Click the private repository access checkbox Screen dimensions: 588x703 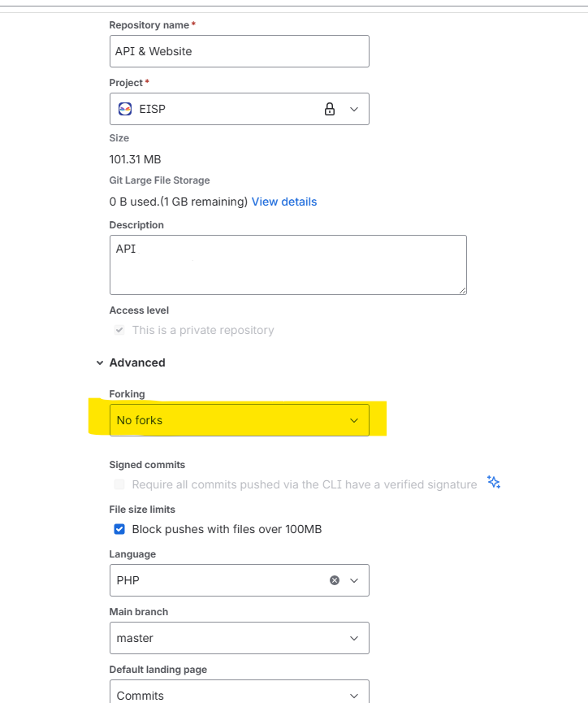pyautogui.click(x=119, y=330)
